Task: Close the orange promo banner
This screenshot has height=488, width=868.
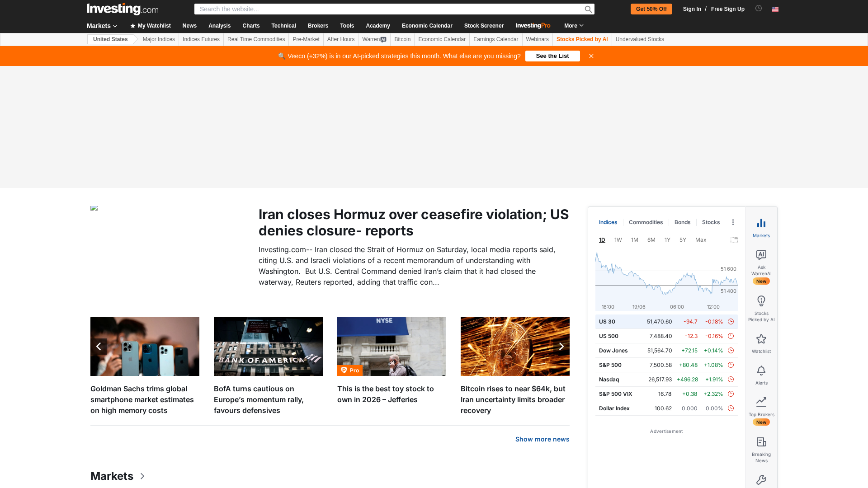Action: click(591, 56)
